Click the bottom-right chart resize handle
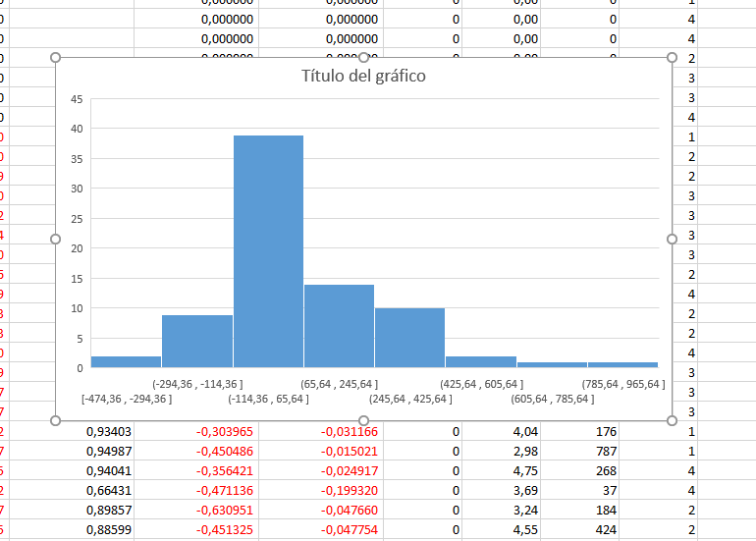The height and width of the screenshot is (541, 756). 672,421
